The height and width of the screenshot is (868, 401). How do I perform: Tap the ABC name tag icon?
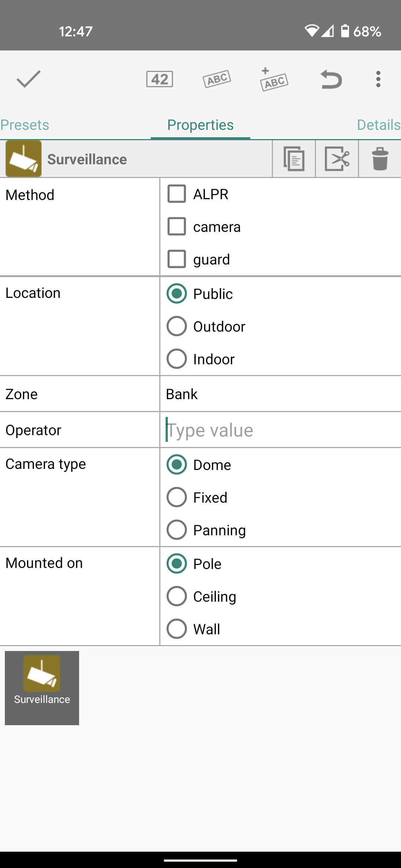[217, 79]
